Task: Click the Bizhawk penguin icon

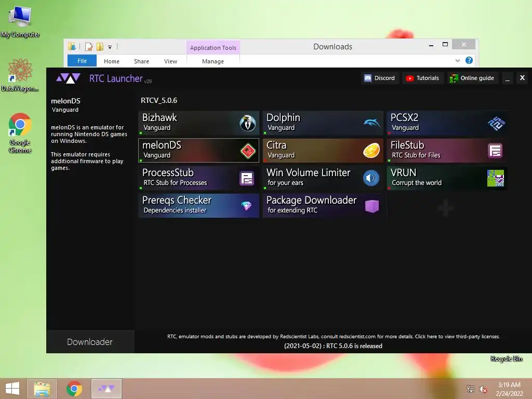Action: pos(248,123)
